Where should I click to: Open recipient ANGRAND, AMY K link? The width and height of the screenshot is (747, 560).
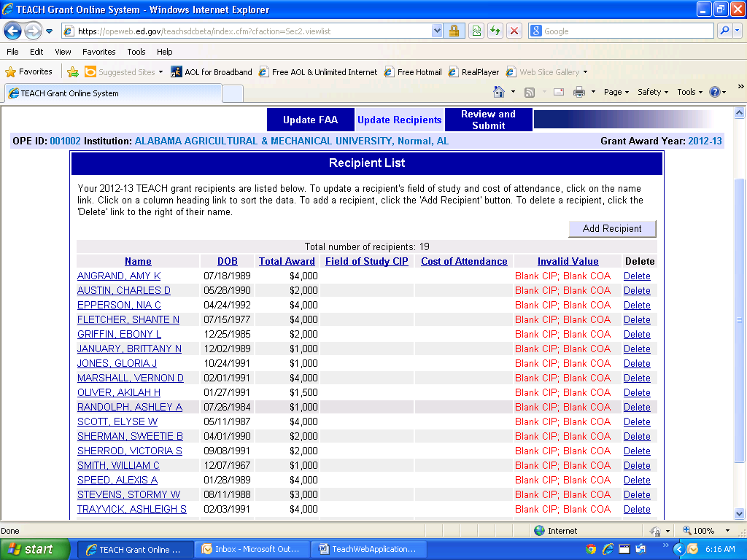(119, 276)
